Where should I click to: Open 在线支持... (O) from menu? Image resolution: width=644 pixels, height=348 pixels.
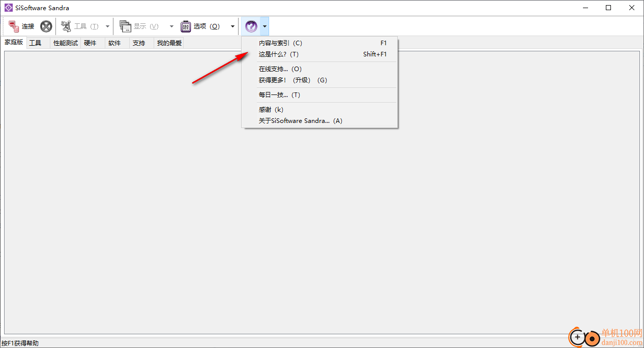[x=320, y=69]
